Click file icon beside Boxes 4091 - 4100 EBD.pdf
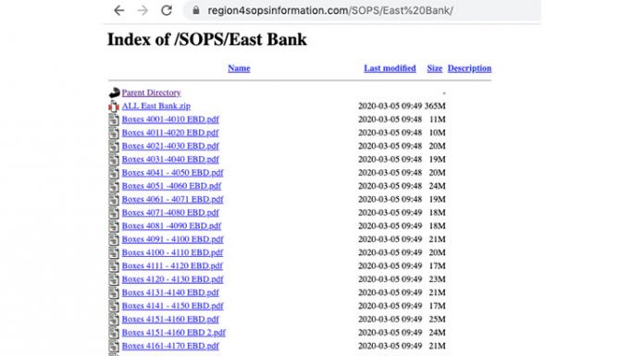 tap(114, 239)
